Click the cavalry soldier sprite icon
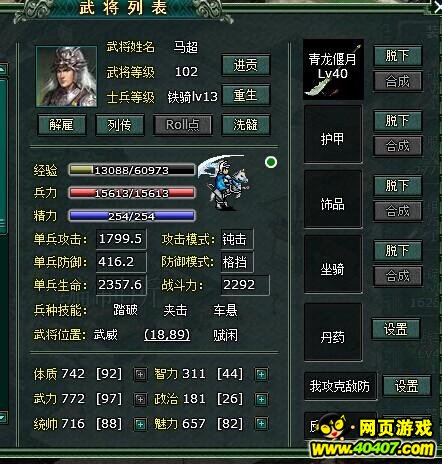 (223, 182)
